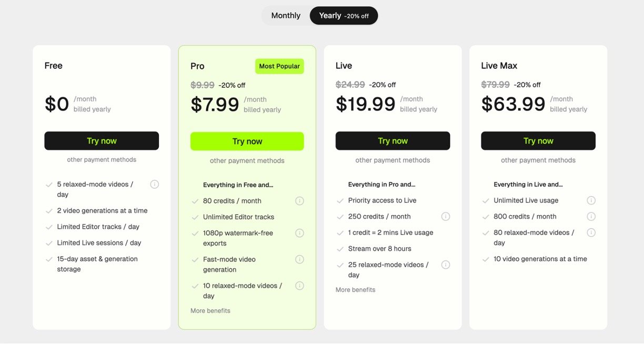644x344 pixels.
Task: Click info icon beside 5 relaxed-mode videos
Action: pos(155,184)
